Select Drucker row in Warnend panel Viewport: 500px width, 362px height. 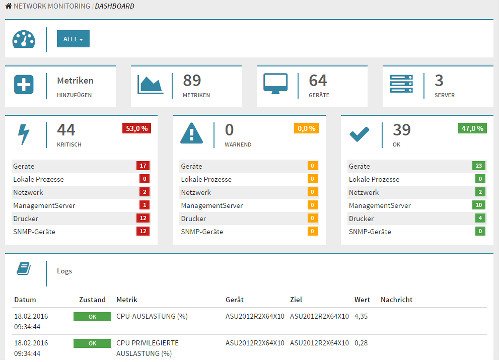point(249,218)
